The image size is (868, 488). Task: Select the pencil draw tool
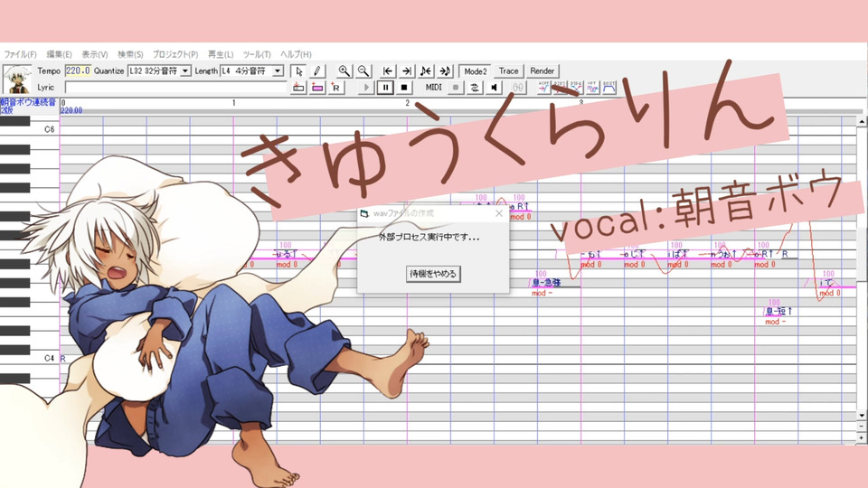[x=316, y=70]
